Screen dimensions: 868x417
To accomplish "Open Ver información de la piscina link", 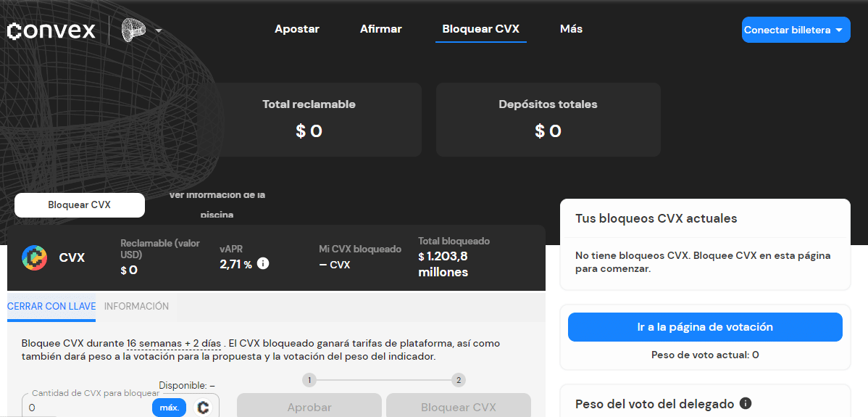I will tap(217, 205).
